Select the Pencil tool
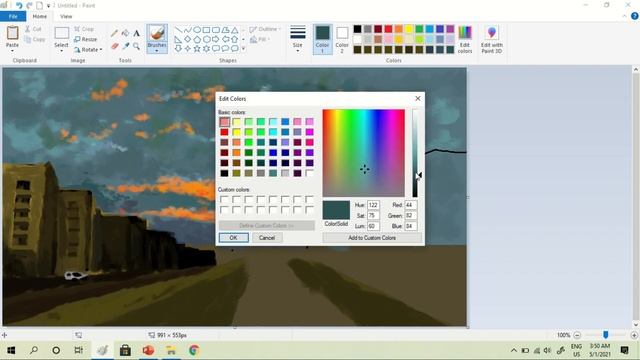The width and height of the screenshot is (640, 360). (115, 33)
